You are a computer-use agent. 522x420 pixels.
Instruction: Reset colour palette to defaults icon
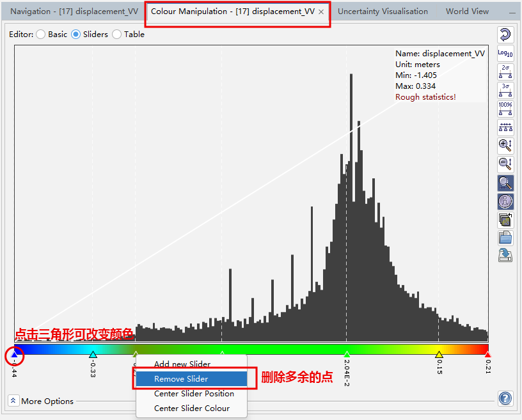click(505, 35)
